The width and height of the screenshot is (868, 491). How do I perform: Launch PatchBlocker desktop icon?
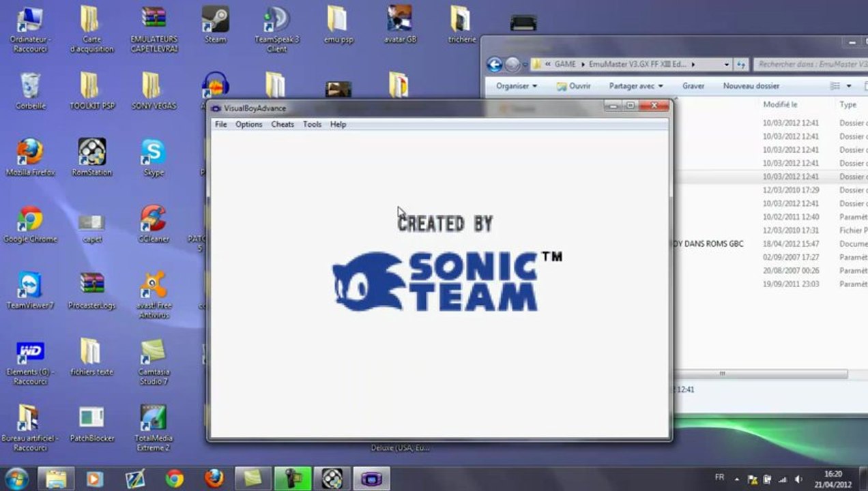click(x=91, y=424)
